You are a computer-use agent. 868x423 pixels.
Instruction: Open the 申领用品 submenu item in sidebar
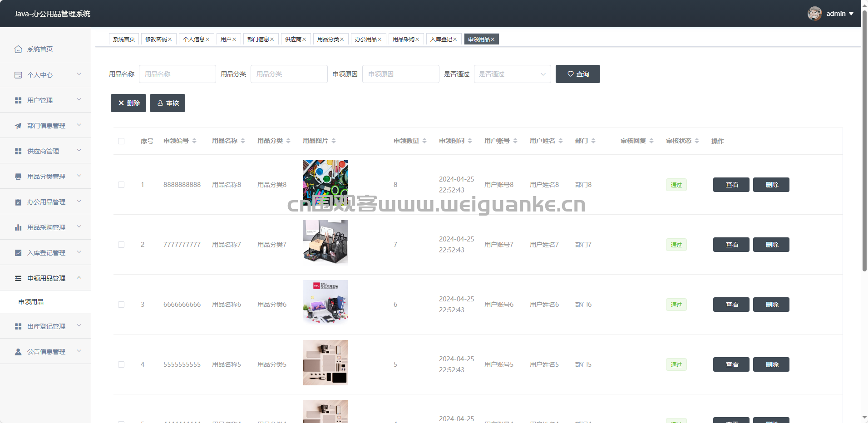click(31, 302)
